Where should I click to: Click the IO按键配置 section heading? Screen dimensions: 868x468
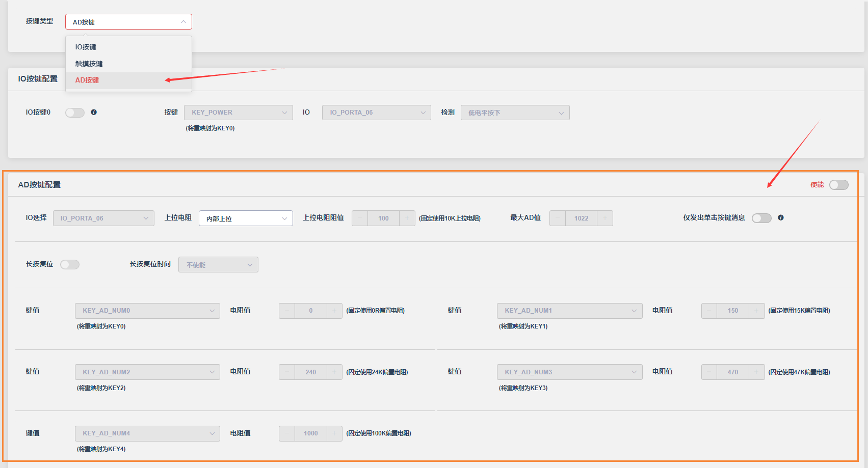coord(38,79)
